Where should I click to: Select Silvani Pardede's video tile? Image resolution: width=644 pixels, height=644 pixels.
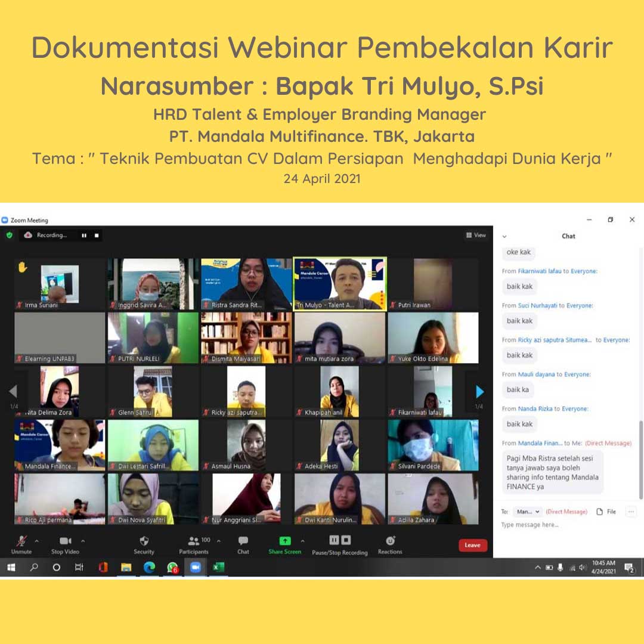[x=434, y=445]
